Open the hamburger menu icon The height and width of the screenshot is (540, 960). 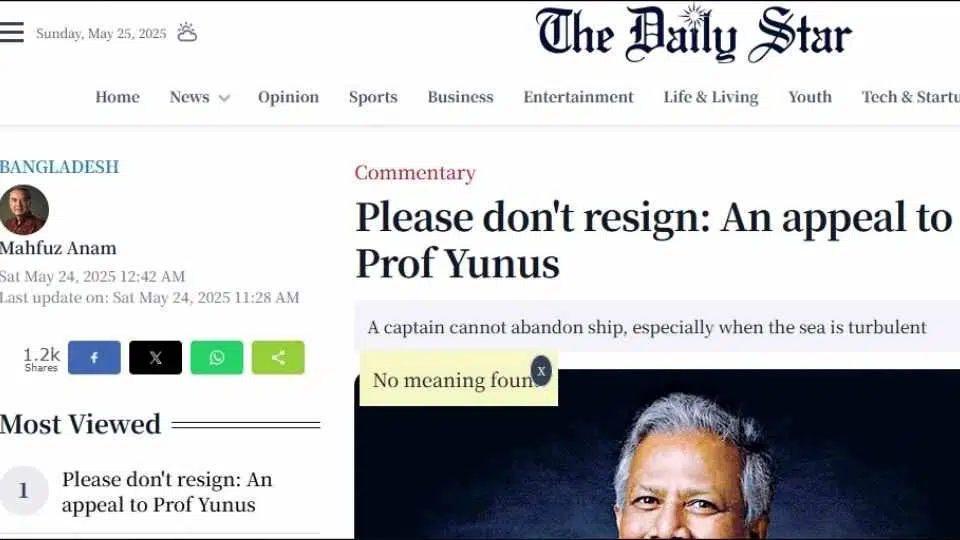(12, 32)
